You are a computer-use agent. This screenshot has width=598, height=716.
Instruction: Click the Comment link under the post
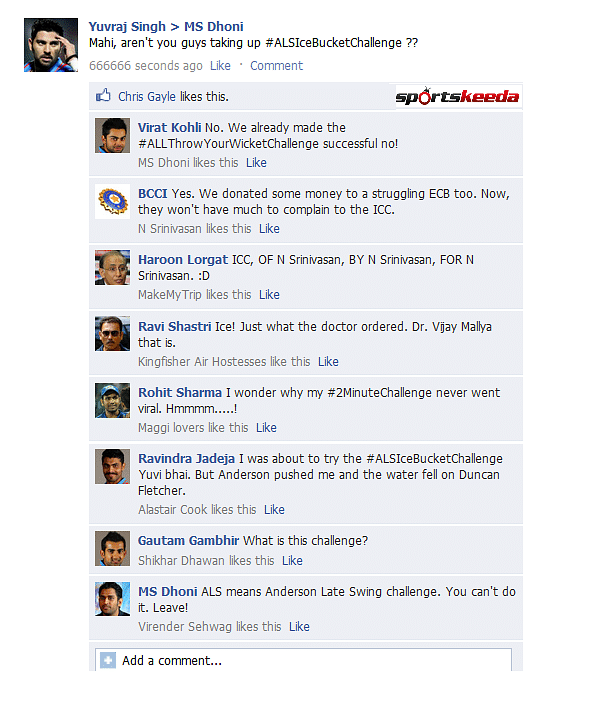click(276, 66)
